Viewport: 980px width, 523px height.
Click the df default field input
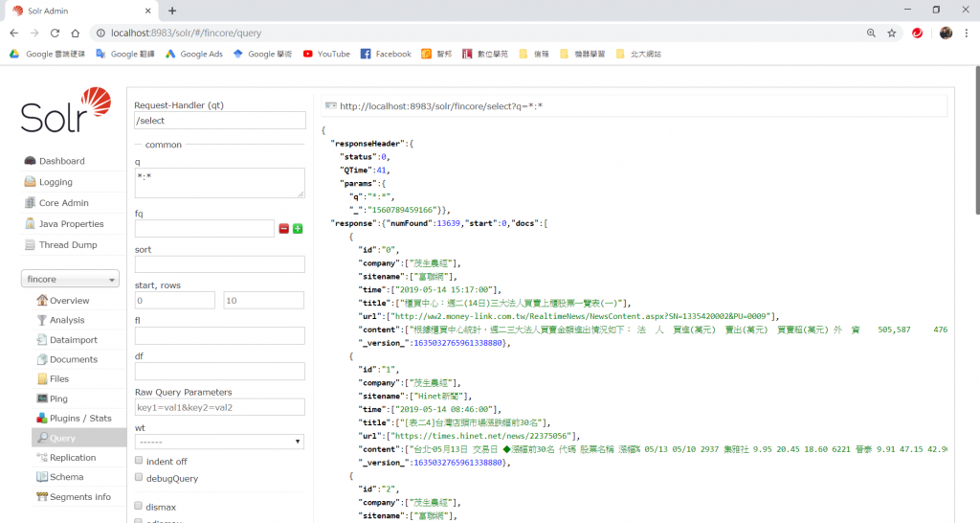(x=220, y=372)
